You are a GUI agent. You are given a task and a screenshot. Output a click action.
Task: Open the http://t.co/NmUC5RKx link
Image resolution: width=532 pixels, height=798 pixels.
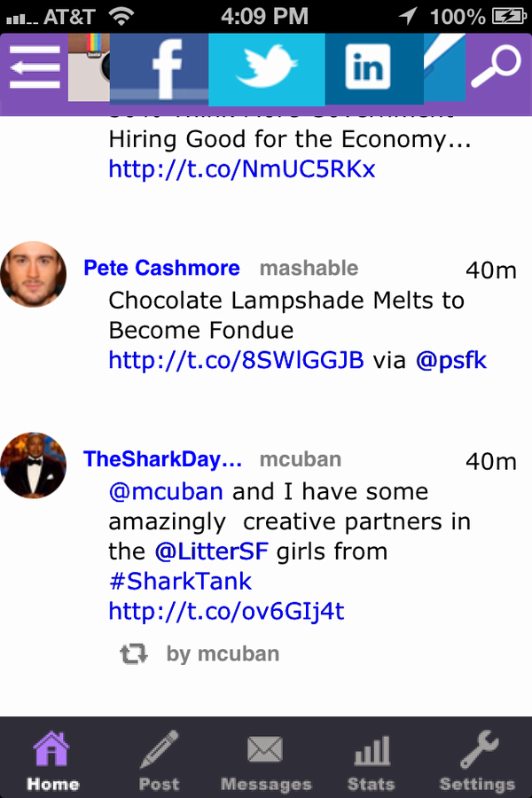point(242,169)
